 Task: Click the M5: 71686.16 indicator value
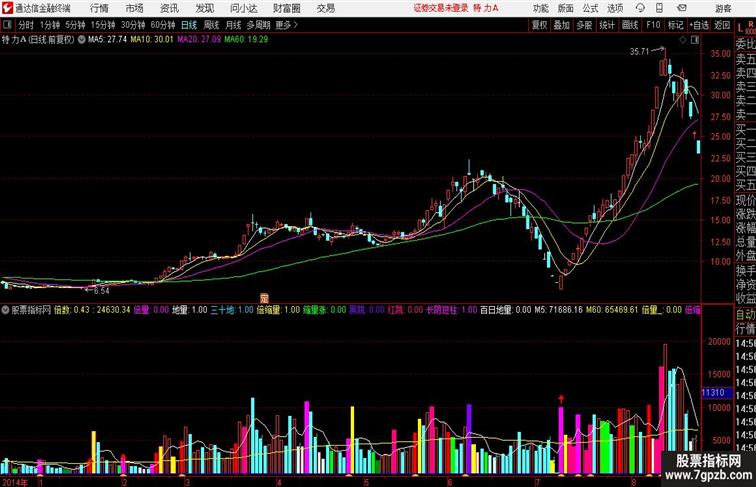click(558, 310)
